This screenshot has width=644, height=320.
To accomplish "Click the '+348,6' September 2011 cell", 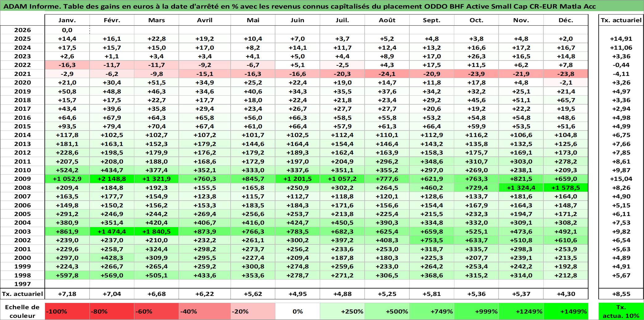I will 432,161.
